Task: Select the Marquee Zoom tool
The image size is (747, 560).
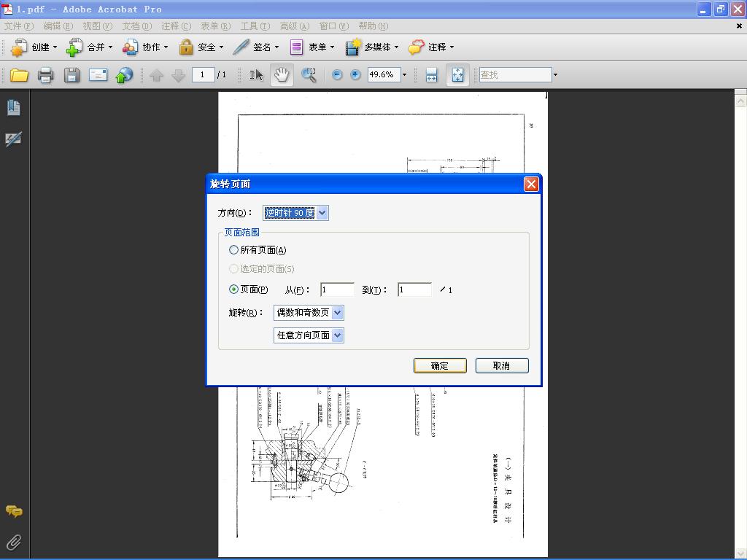Action: 309,75
